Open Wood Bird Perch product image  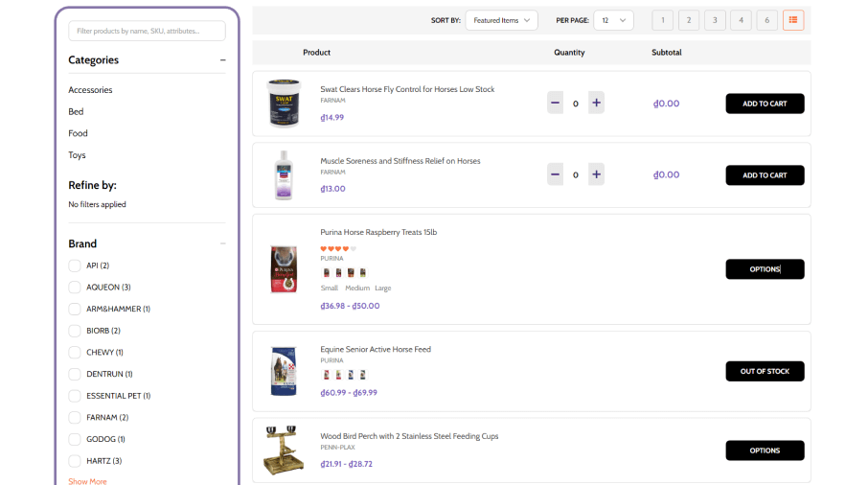pos(284,450)
